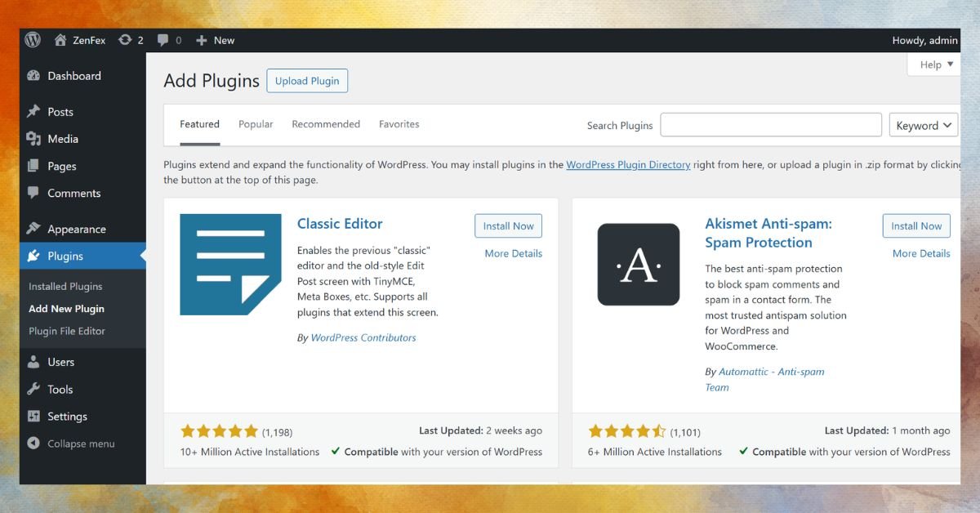Viewport: 980px width, 513px height.
Task: Open Installed Plugins submenu item
Action: 65,287
